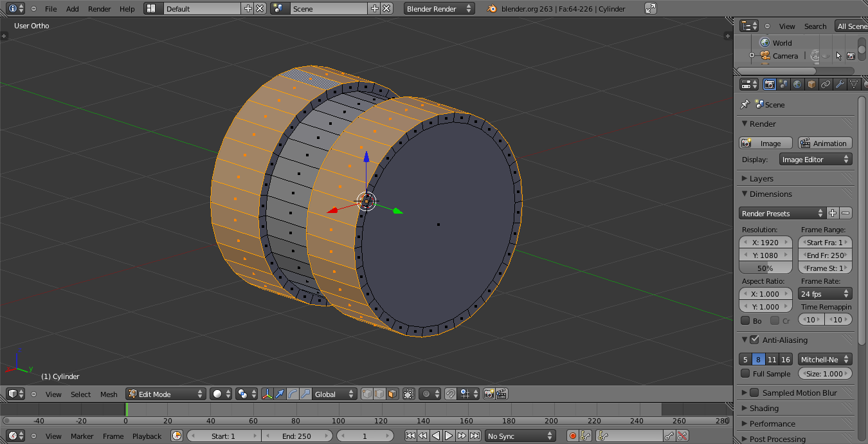The image size is (868, 444).
Task: Enable auto keyframe record button
Action: point(572,436)
